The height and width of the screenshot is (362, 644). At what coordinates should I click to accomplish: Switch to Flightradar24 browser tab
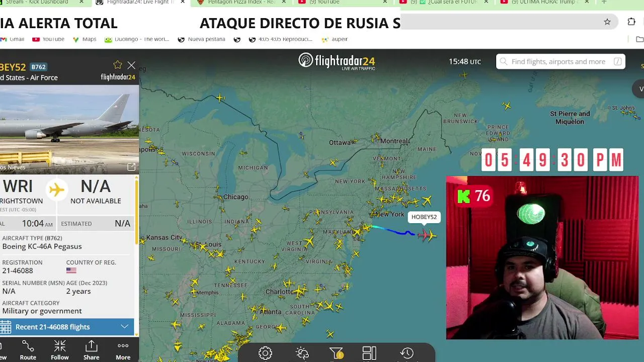[140, 3]
